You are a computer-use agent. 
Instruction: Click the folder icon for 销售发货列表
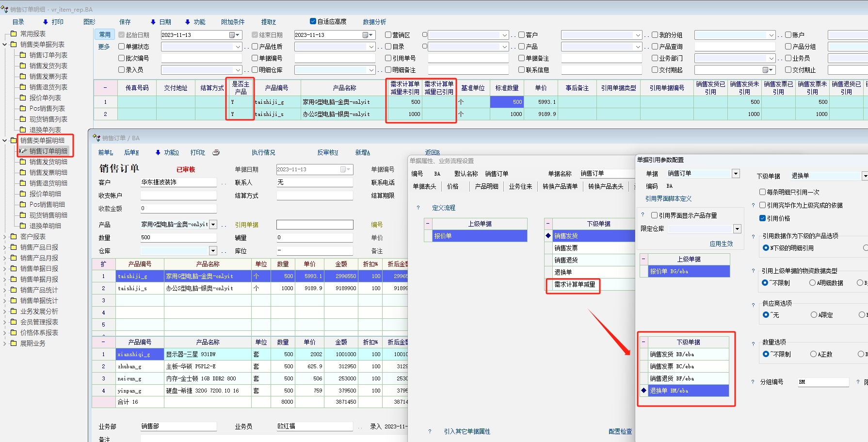(x=23, y=65)
